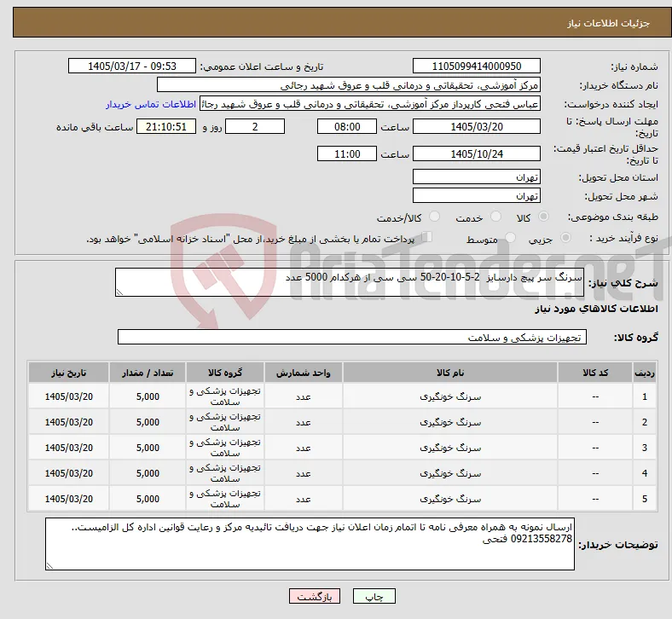Click سرنگ خونگیری in row 1
The image size is (672, 619).
click(x=450, y=396)
